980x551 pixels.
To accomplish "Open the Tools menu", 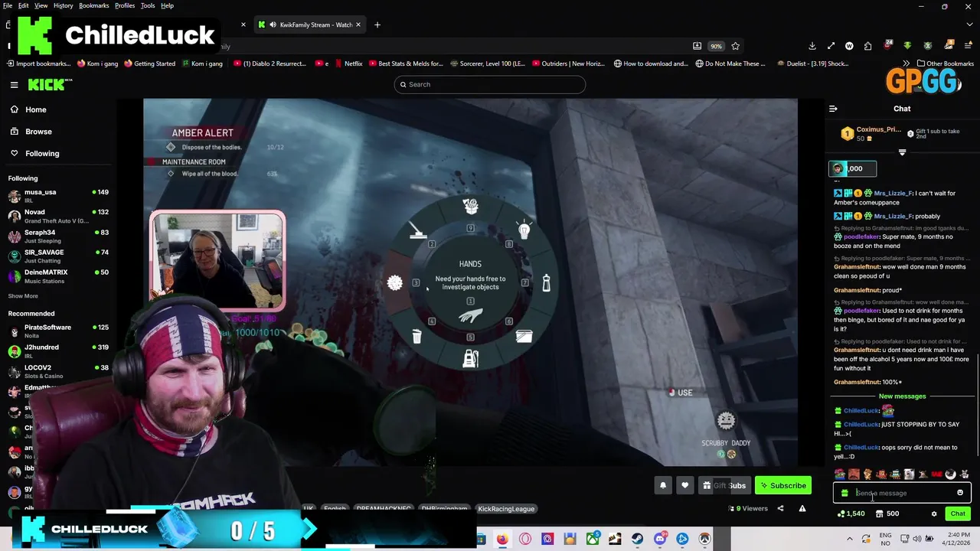I will tap(148, 5).
